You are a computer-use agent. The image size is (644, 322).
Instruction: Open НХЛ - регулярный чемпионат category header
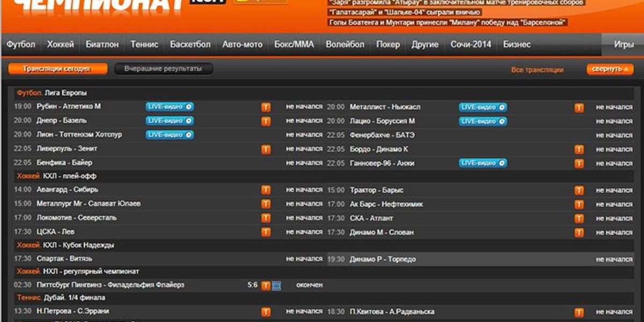pyautogui.click(x=91, y=272)
